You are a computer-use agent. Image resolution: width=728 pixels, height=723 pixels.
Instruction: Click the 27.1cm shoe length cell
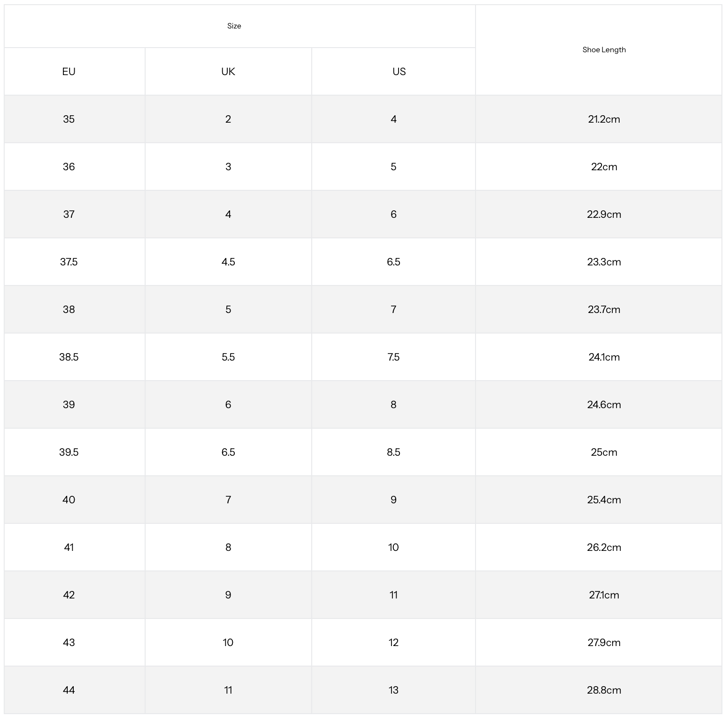604,595
